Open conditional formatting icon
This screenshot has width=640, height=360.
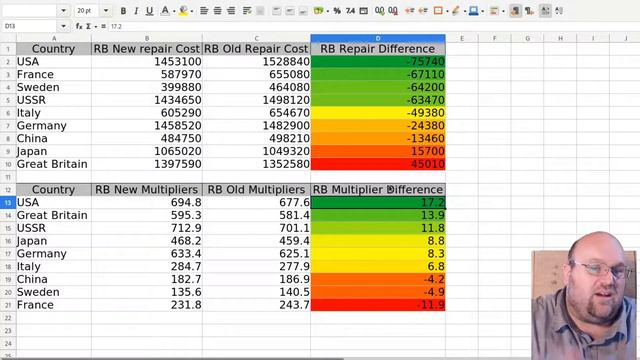pyautogui.click(x=494, y=11)
